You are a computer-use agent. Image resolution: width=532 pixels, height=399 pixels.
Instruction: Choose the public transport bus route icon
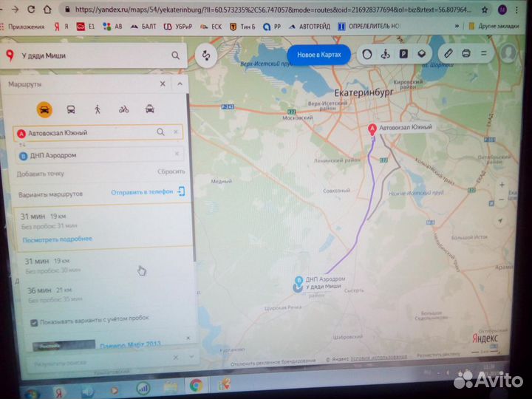click(x=71, y=109)
